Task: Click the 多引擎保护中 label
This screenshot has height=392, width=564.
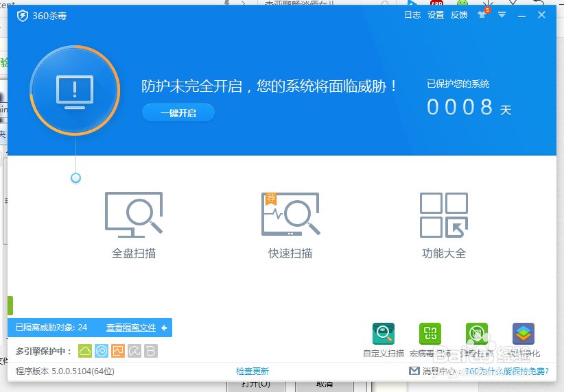Action: pyautogui.click(x=43, y=352)
